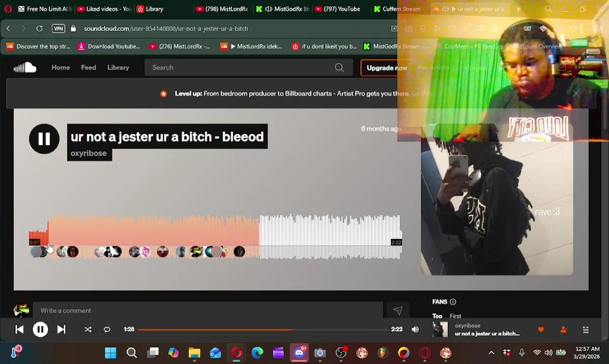Show hidden system tray icons

[x=491, y=352]
